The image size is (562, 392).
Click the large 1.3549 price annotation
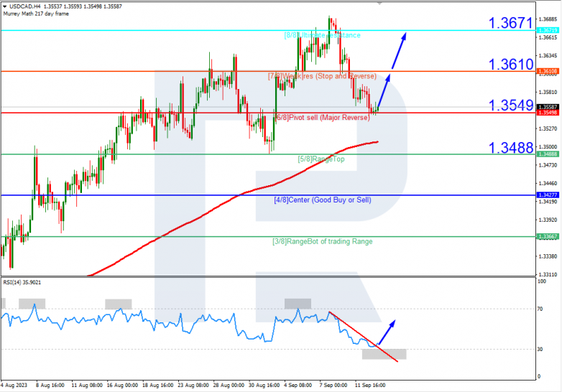pyautogui.click(x=511, y=106)
